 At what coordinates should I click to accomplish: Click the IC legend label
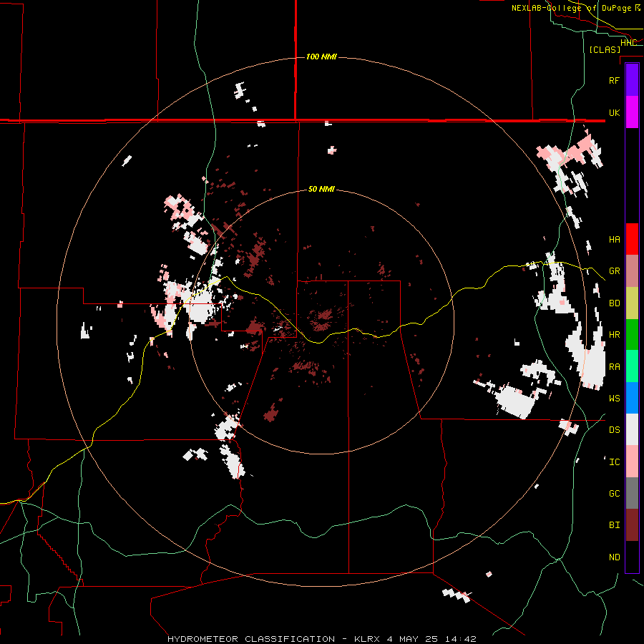click(614, 462)
